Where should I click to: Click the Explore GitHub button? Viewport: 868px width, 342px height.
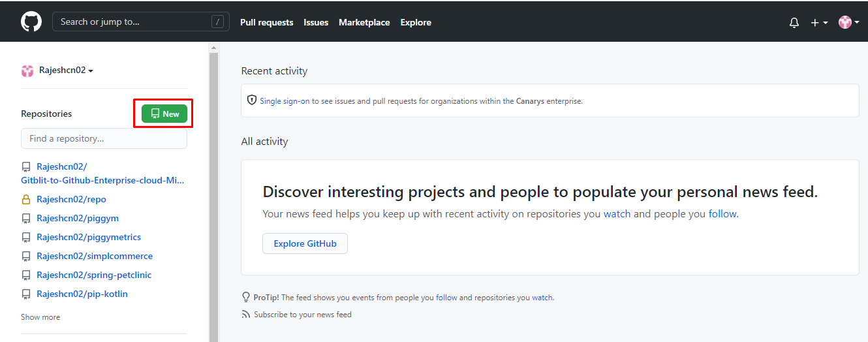point(305,243)
